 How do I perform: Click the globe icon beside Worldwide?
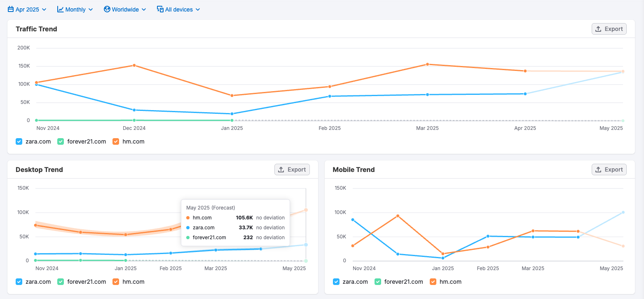click(107, 9)
